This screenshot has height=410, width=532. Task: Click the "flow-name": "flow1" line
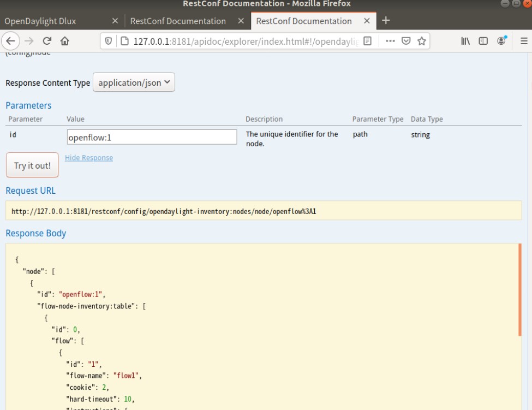[x=104, y=376]
